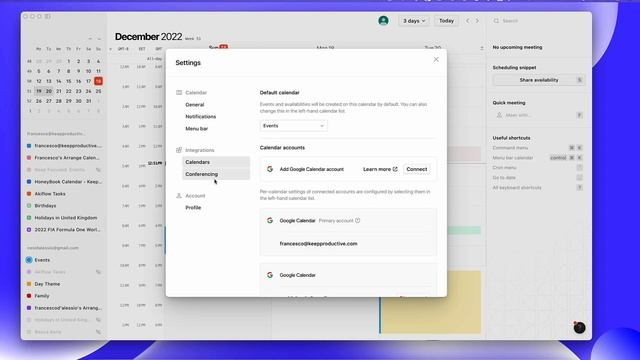Jump to Today
Viewport: 640px width, 360px height.
click(446, 21)
